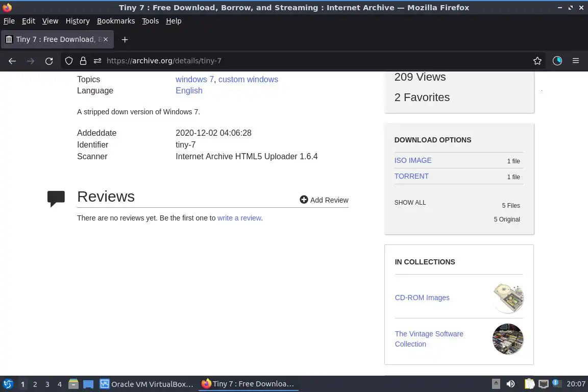The image size is (588, 392).
Task: Click the Tiny 7 Firefox taskbar entry
Action: point(248,384)
